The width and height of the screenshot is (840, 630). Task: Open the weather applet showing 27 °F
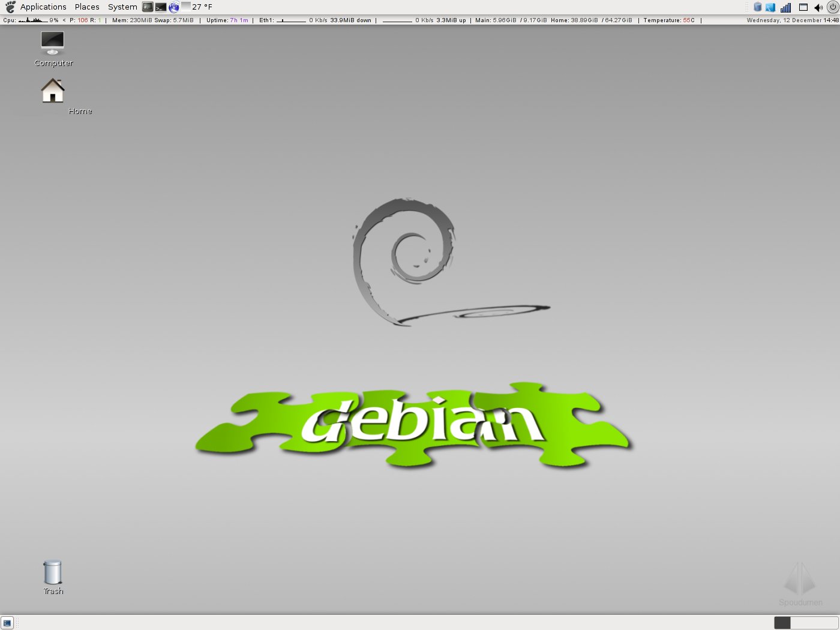197,7
